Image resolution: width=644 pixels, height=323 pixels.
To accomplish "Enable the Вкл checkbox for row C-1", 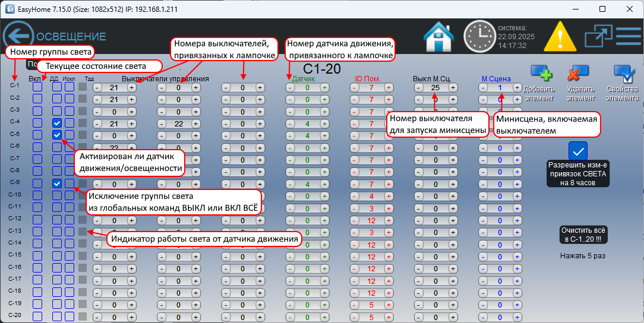I will point(37,87).
